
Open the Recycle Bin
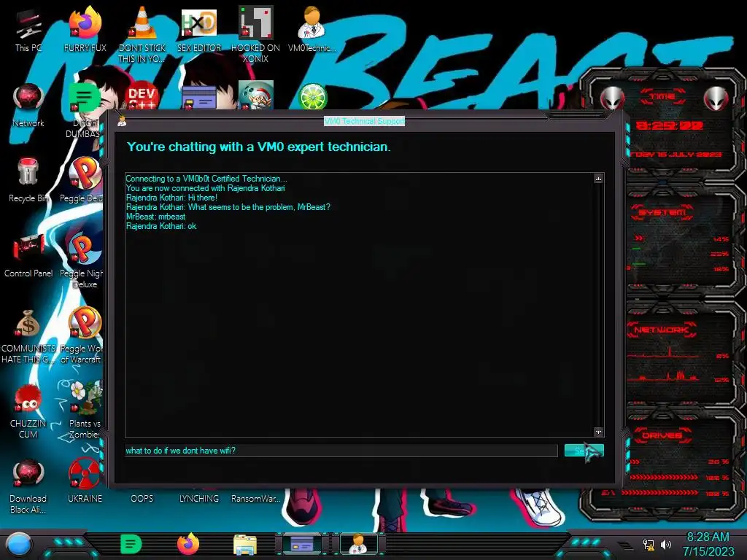tap(28, 180)
